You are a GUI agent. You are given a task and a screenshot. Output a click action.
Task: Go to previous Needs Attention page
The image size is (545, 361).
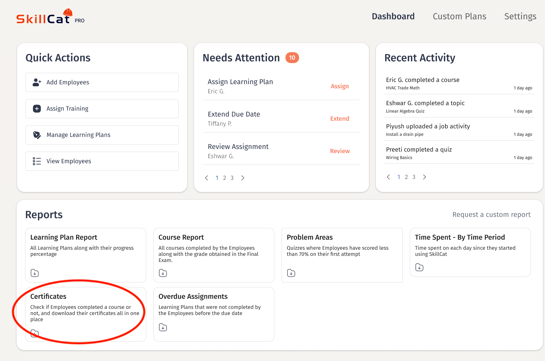[x=206, y=178]
